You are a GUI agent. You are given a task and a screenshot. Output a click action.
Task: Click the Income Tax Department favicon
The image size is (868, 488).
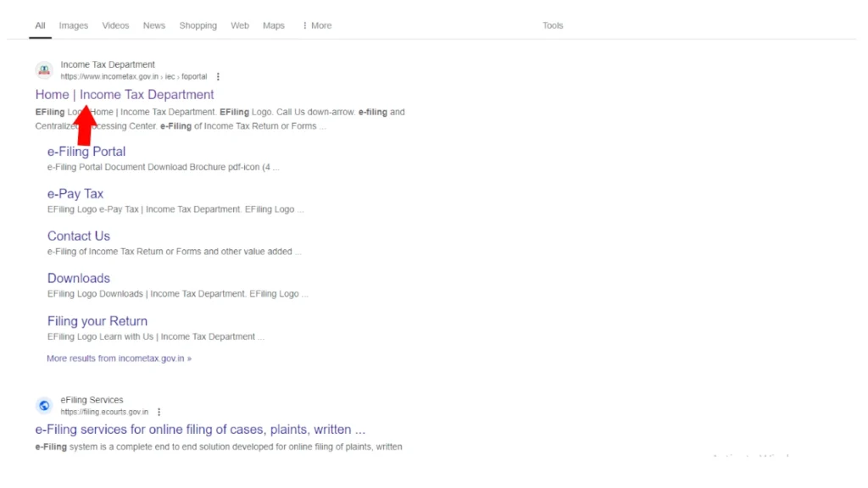(x=44, y=70)
